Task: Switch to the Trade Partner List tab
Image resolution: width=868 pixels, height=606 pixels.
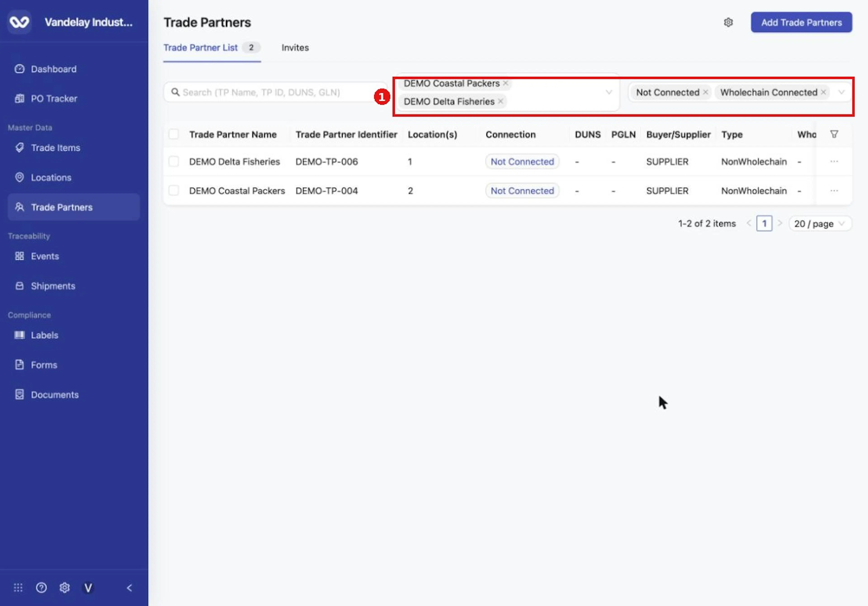Action: point(212,48)
